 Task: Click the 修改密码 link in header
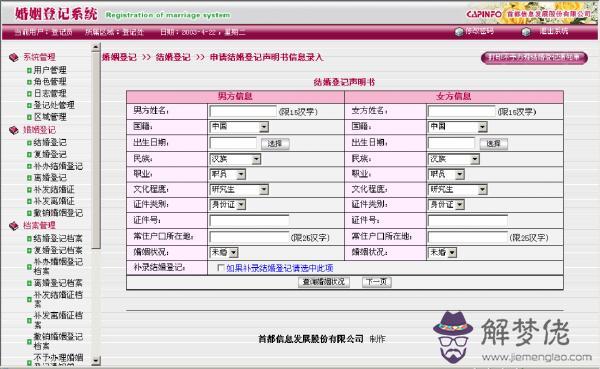click(479, 31)
